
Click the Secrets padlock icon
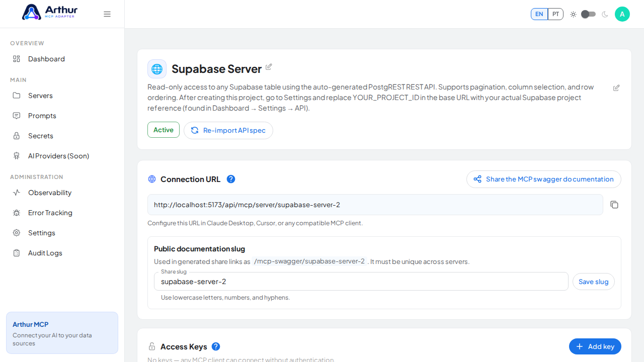pyautogui.click(x=17, y=136)
